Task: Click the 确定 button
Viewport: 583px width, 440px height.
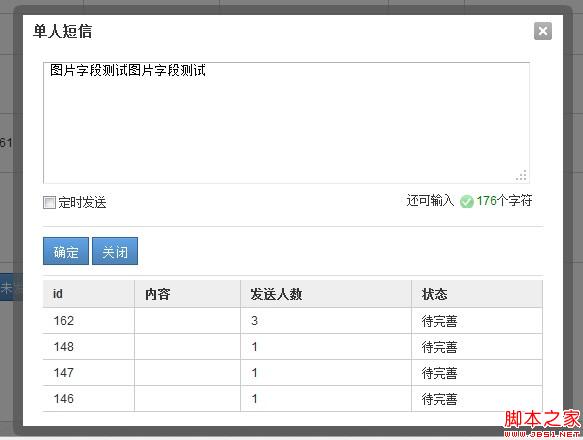Action: click(x=66, y=251)
